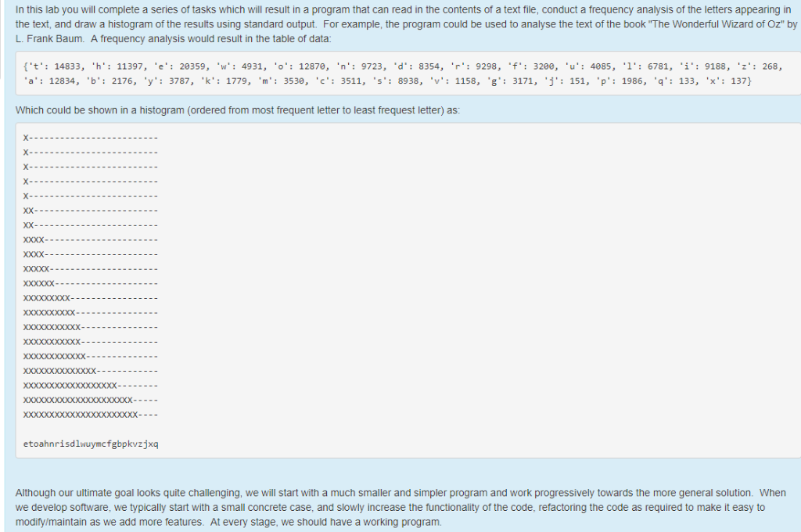This screenshot has height=532, width=801.
Task: Select the 'r': 9298 entry
Action: click(x=473, y=66)
